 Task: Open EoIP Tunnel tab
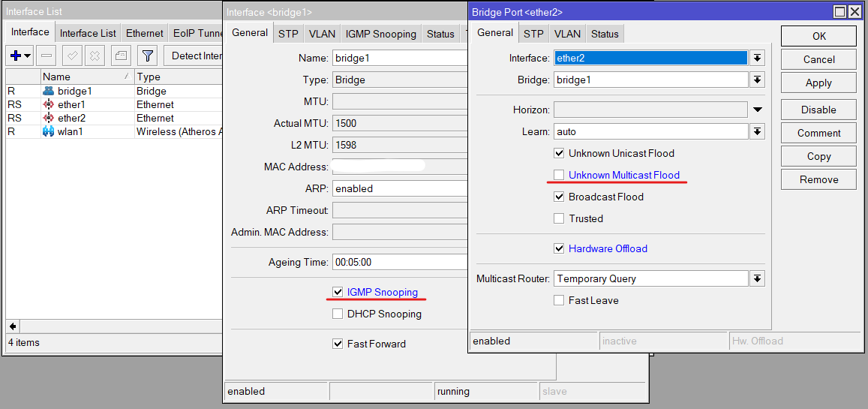(197, 33)
